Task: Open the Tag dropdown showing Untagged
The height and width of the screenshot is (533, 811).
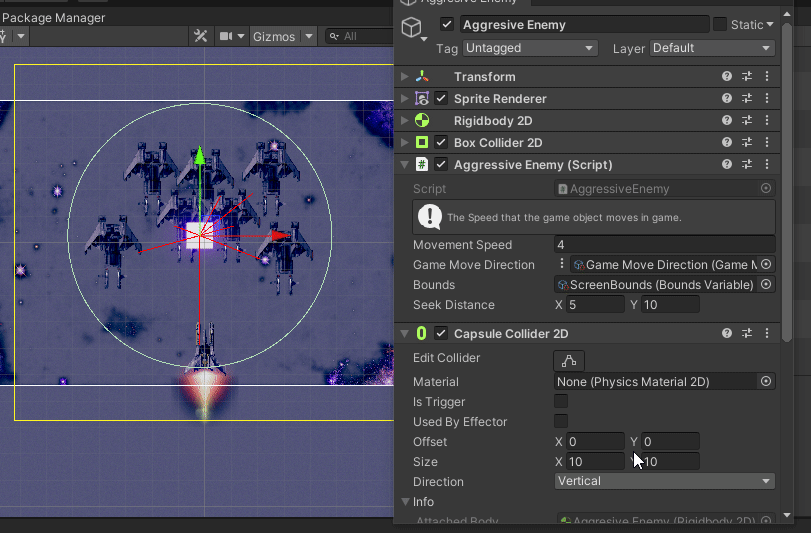Action: click(530, 48)
